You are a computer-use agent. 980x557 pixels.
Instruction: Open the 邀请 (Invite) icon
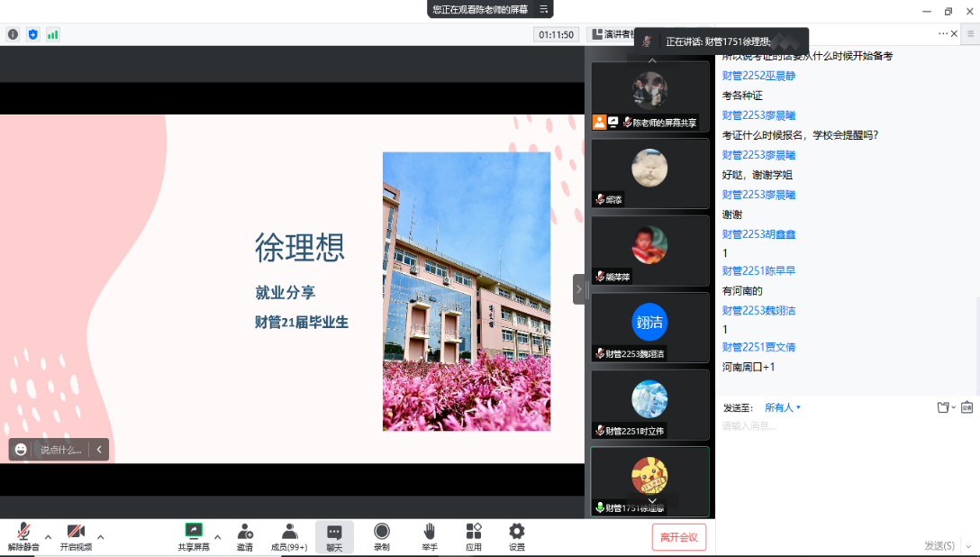coord(245,536)
